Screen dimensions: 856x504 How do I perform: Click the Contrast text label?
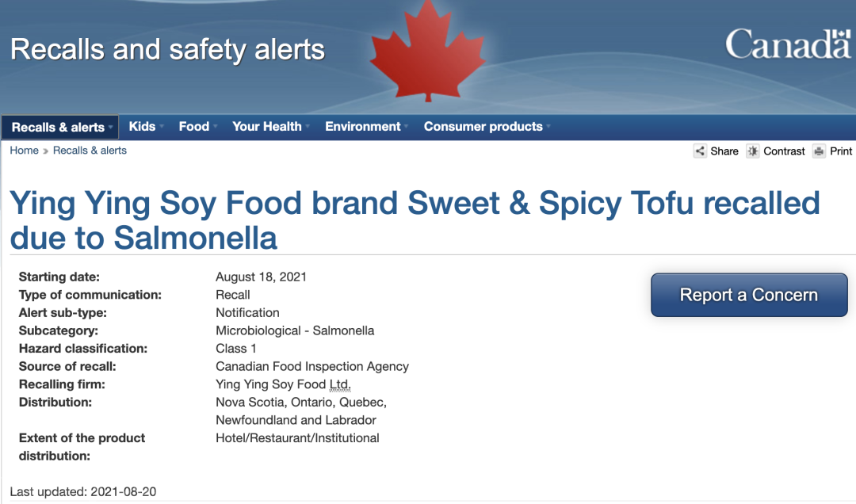pos(784,151)
